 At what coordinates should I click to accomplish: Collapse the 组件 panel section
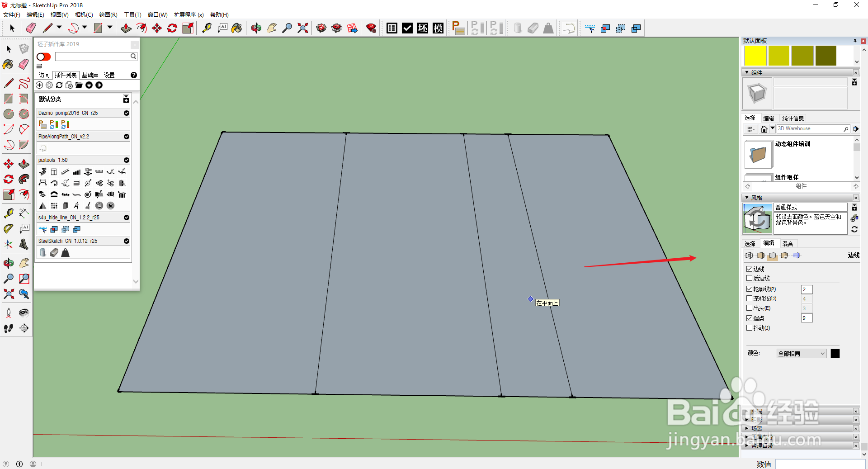point(747,72)
